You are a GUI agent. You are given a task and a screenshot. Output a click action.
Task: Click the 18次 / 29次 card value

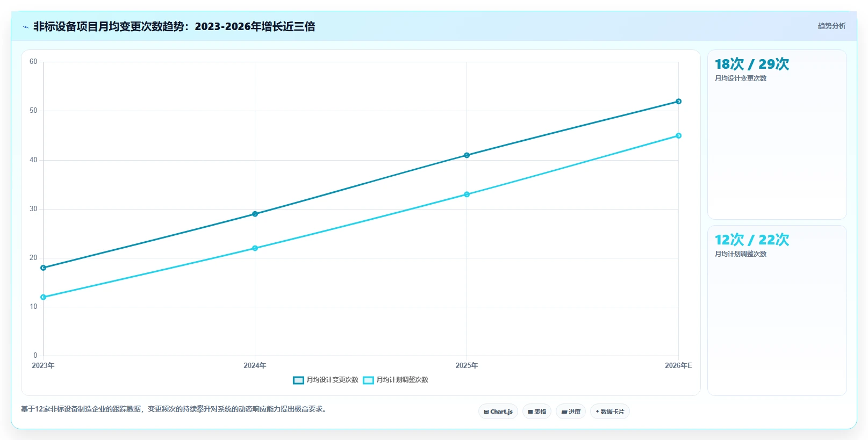752,64
